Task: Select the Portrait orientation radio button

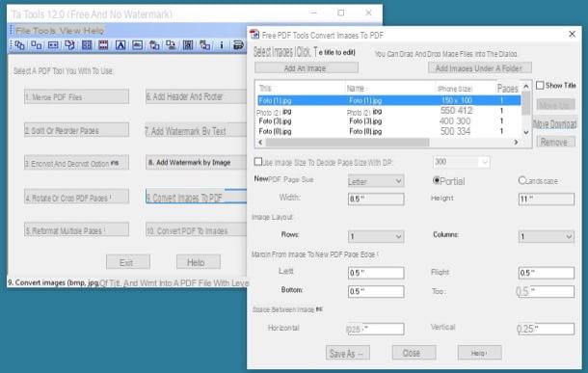Action: pos(437,180)
